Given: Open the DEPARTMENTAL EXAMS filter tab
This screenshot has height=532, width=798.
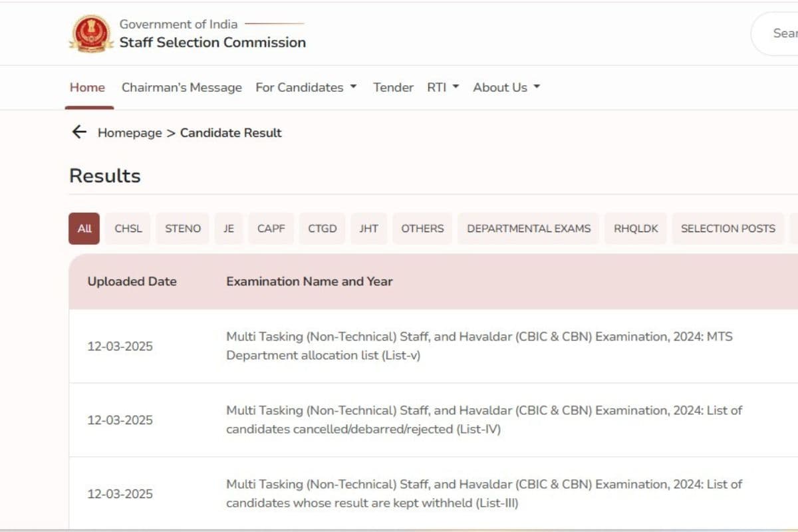Looking at the screenshot, I should 528,228.
